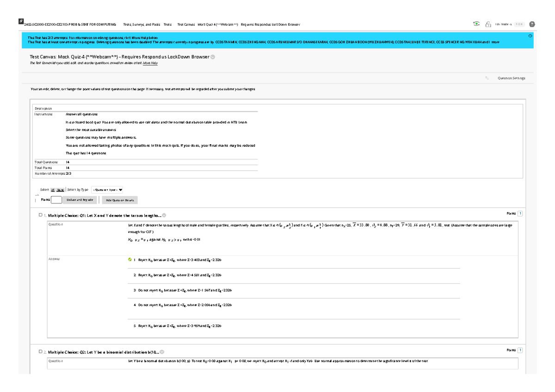The image size is (555, 392).
Task: Click the reorder arrows icon near Question Settings
Action: [487, 78]
